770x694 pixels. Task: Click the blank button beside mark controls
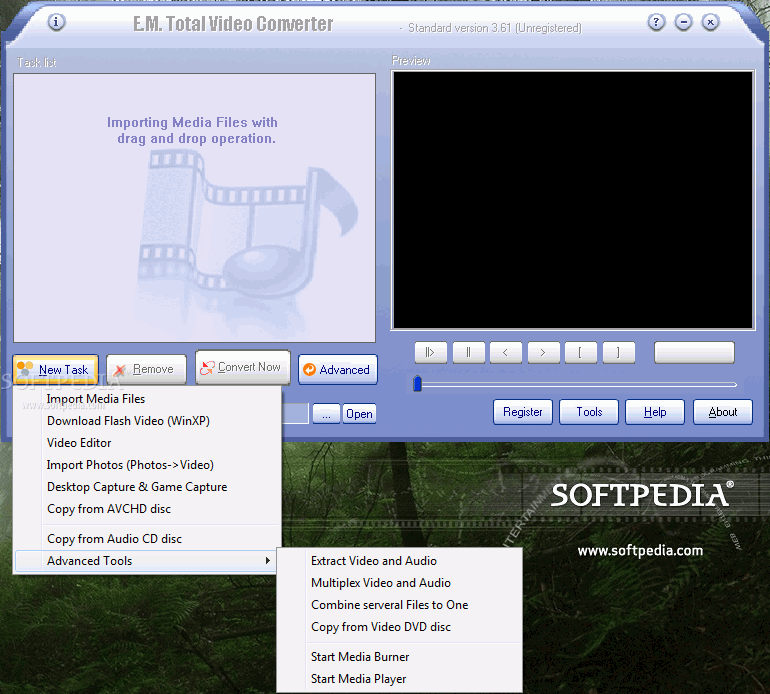(x=694, y=352)
